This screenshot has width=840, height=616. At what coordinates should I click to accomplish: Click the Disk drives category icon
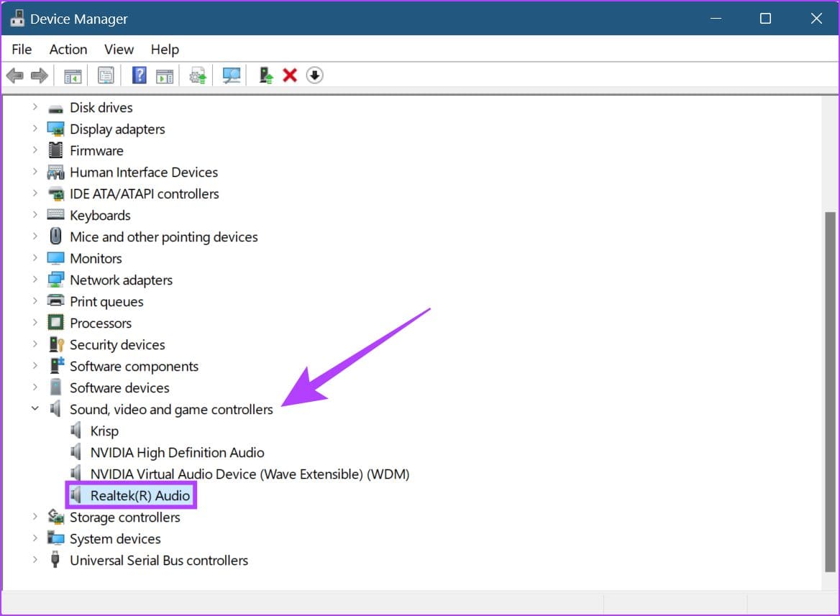pyautogui.click(x=55, y=109)
